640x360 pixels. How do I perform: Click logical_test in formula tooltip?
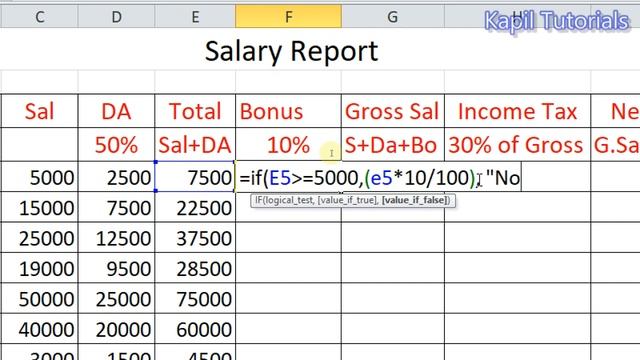click(x=290, y=200)
